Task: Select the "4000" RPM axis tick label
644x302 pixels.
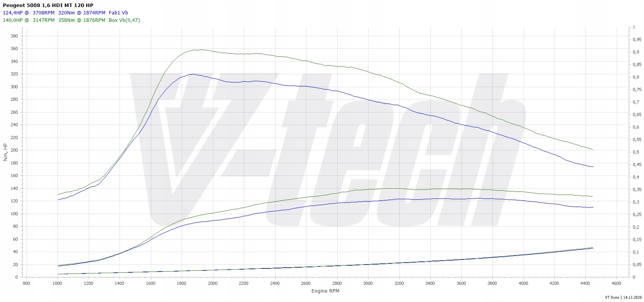Action: coord(523,283)
